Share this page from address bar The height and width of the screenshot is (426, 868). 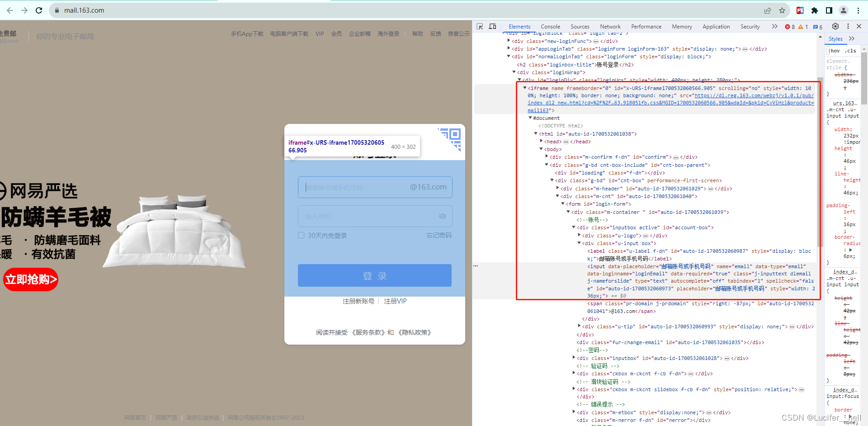tap(768, 10)
